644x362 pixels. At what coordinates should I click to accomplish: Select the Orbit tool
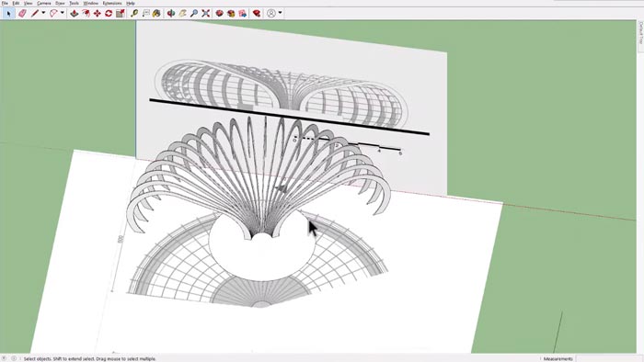[171, 14]
